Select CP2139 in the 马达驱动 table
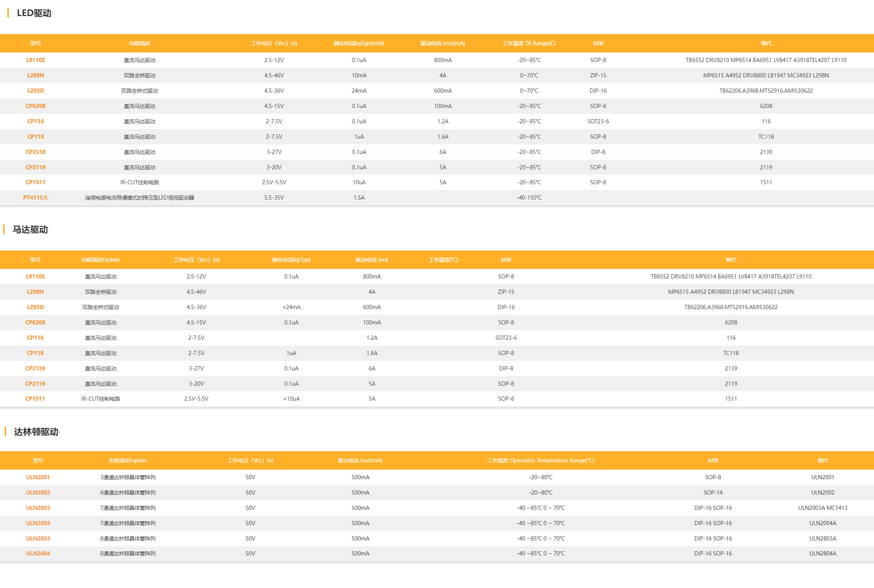874x588 pixels. (x=35, y=369)
